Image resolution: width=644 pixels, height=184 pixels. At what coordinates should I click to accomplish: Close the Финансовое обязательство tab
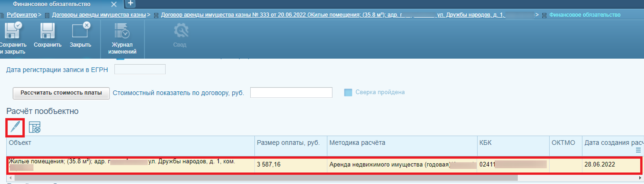(x=114, y=4)
